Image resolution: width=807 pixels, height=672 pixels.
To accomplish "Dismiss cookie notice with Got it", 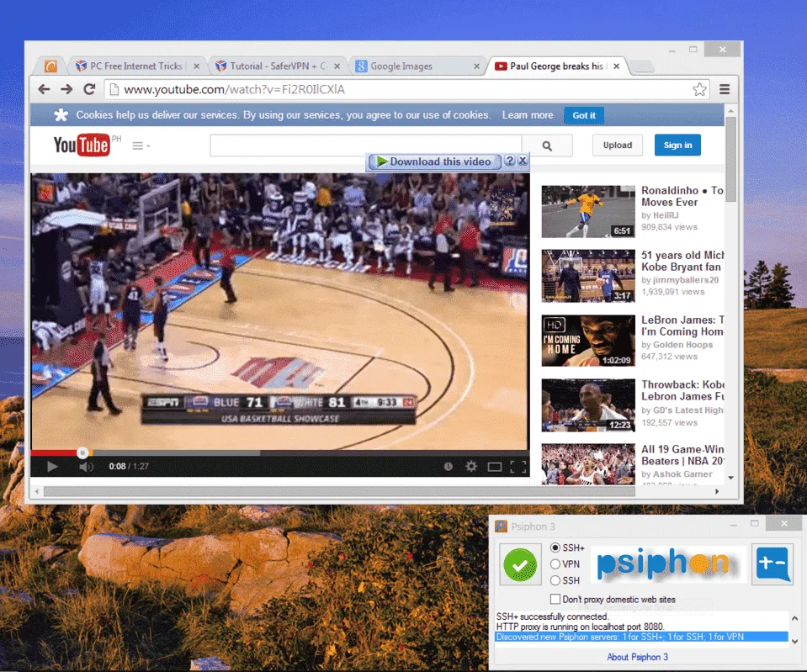I will coord(584,115).
